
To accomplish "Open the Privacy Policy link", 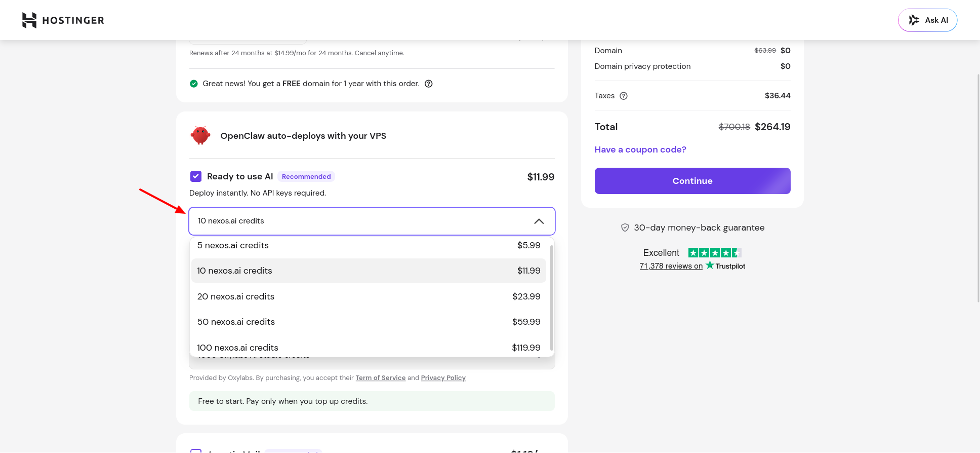I will pyautogui.click(x=443, y=378).
